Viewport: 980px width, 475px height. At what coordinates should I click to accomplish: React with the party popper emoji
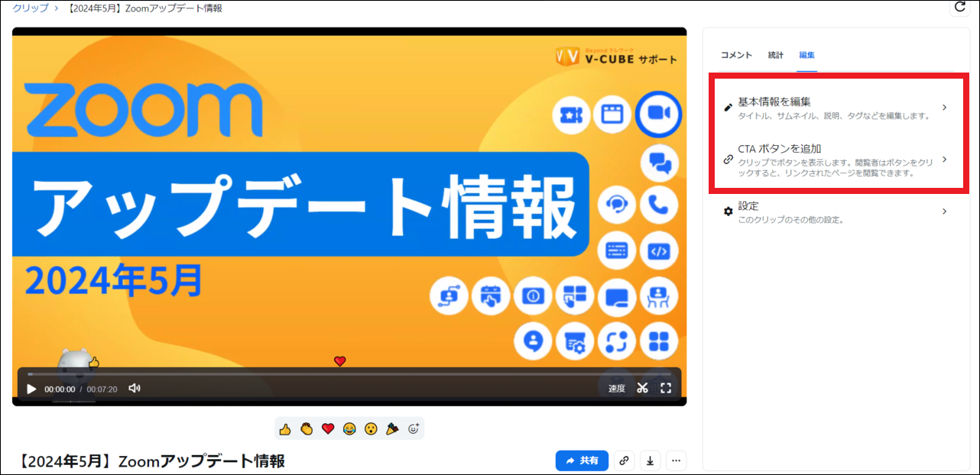click(x=392, y=429)
